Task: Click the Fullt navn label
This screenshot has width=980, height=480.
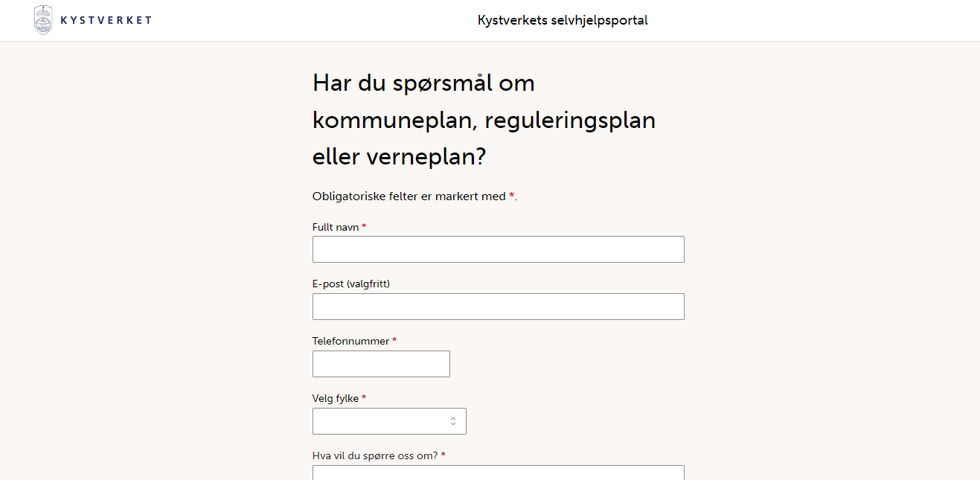Action: [x=336, y=227]
